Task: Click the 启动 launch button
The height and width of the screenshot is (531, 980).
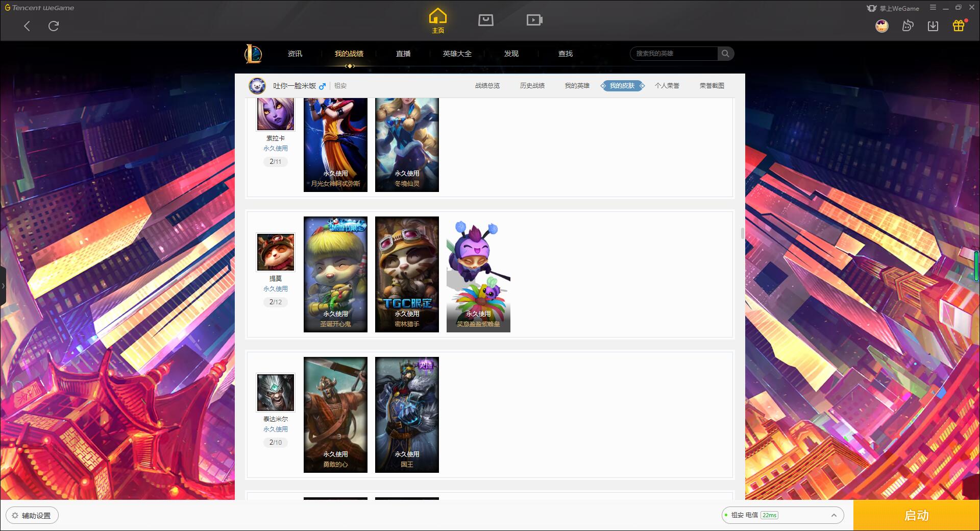Action: (917, 516)
